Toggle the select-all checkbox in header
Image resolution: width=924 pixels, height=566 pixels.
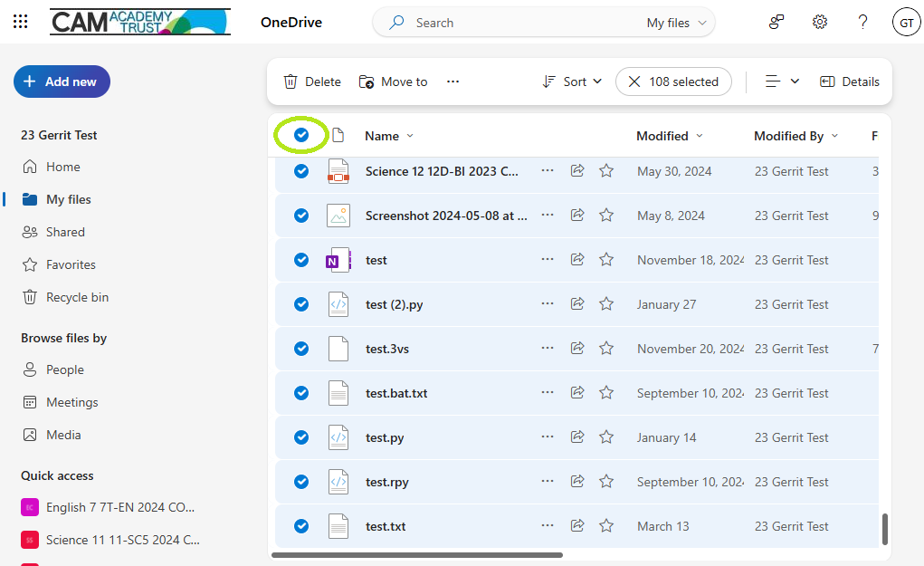coord(301,135)
